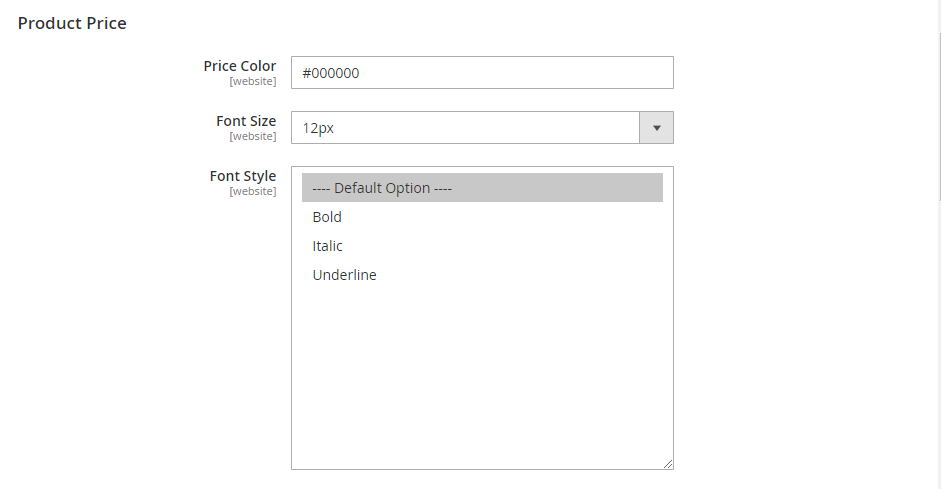
Task: Click the Font Size dropdown arrow button
Action: point(656,127)
